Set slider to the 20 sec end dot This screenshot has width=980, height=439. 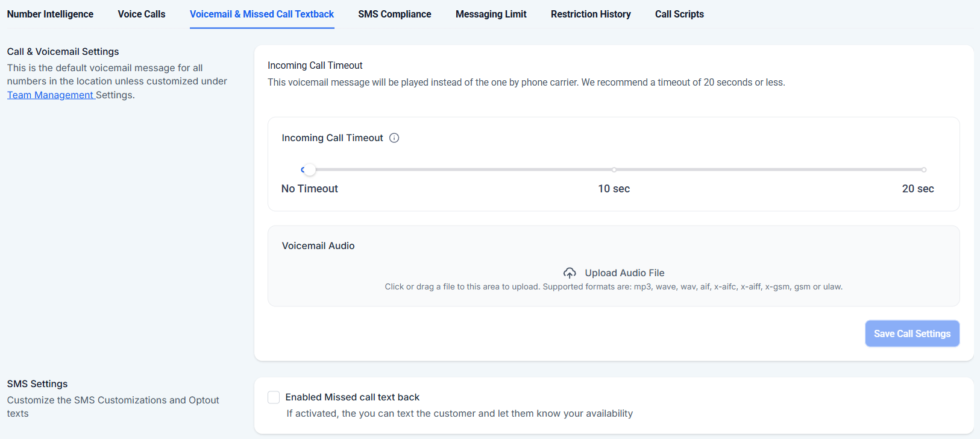924,170
